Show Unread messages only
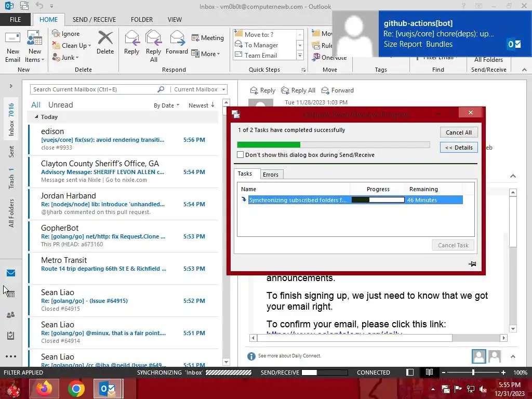The height and width of the screenshot is (399, 532). [60, 105]
